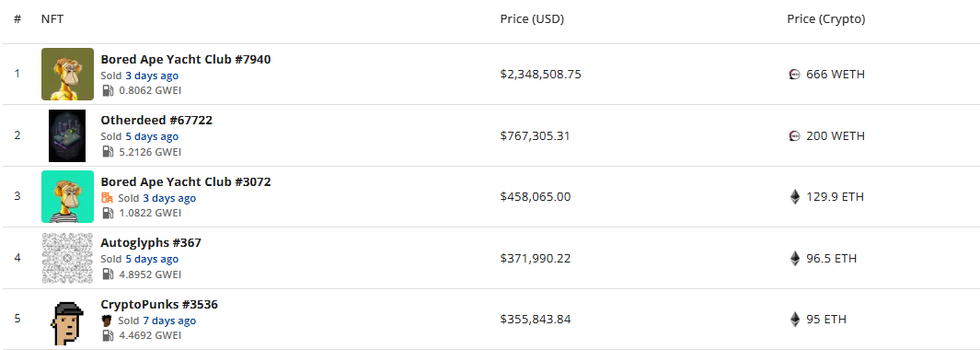Screen dimensions: 980x350
Task: Click the orange marketplace icon before Sold in row 3
Action: [x=108, y=198]
